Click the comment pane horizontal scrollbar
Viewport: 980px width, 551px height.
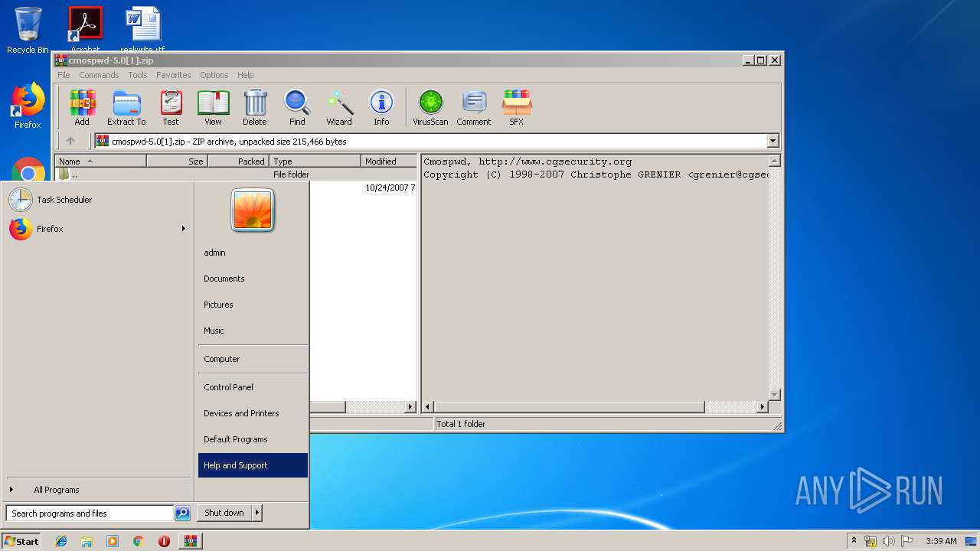569,407
